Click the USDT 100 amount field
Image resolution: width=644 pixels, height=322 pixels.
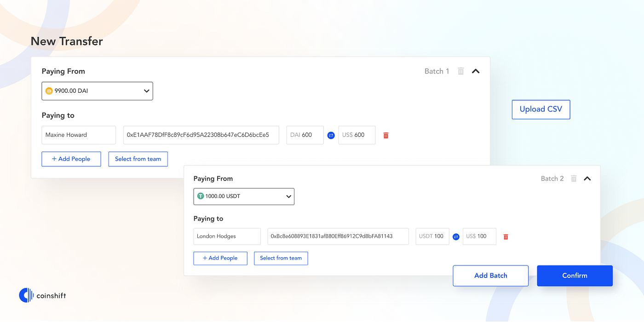432,236
